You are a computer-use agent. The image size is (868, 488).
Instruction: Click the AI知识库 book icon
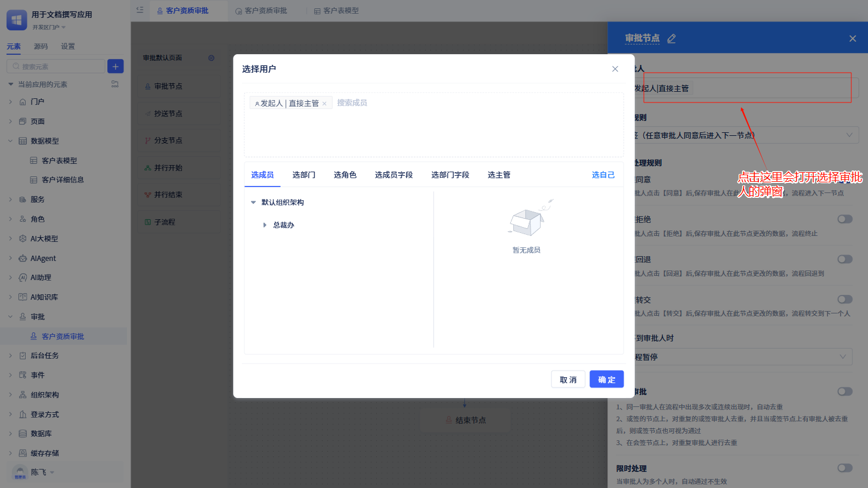23,297
